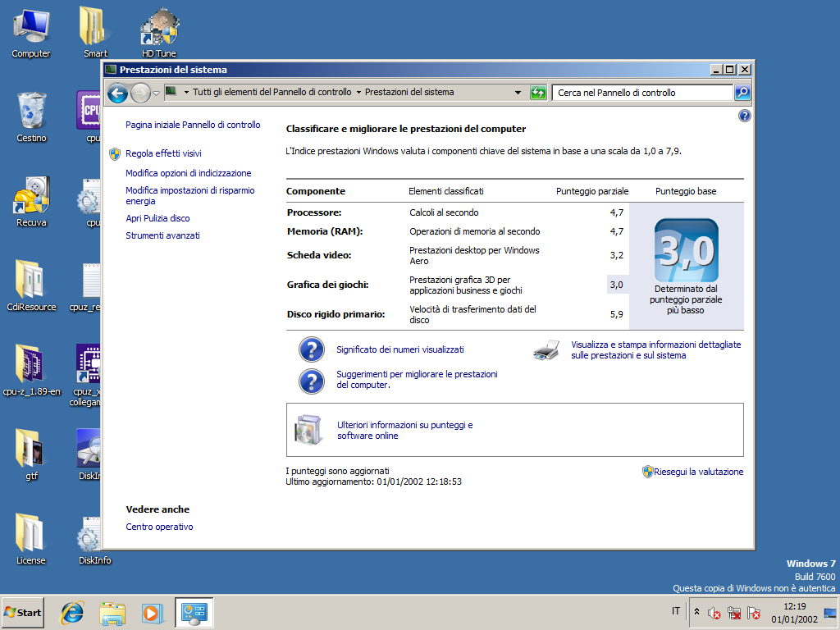Click the search magnifier icon

point(742,93)
